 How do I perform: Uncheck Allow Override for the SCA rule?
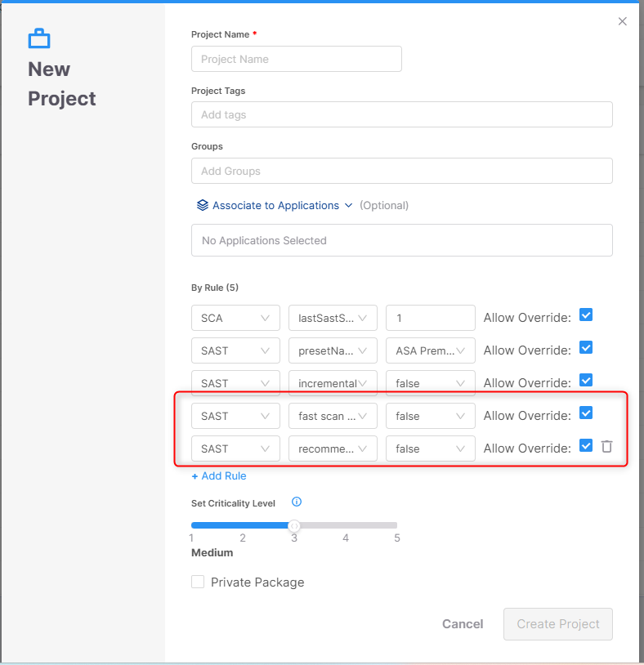pyautogui.click(x=585, y=315)
